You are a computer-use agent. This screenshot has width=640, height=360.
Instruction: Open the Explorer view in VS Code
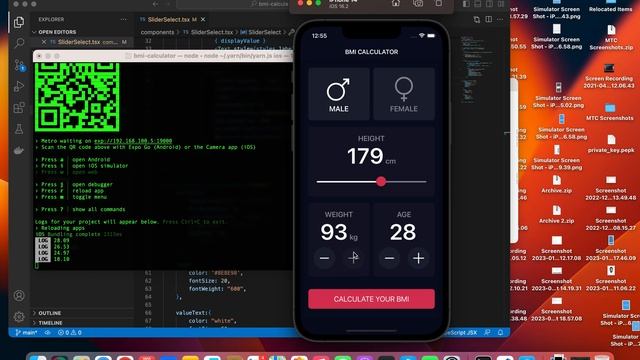tap(18, 22)
